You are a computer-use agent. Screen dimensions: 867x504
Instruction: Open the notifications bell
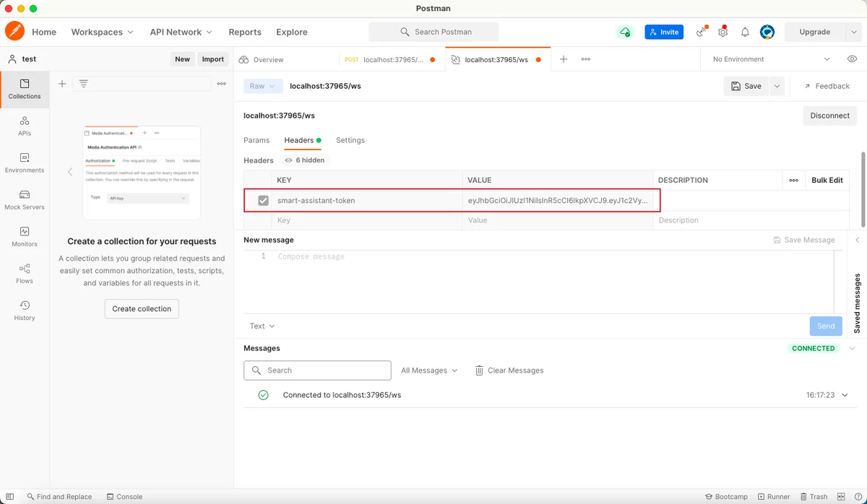(745, 32)
